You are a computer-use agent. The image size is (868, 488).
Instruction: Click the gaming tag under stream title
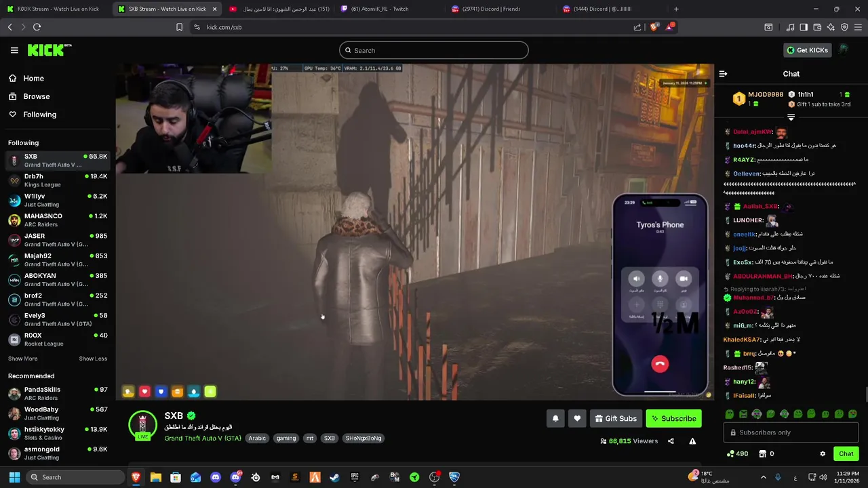[x=286, y=439]
